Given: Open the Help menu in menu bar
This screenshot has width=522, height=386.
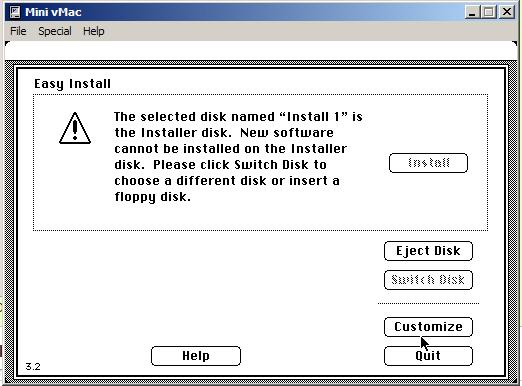Looking at the screenshot, I should [94, 31].
